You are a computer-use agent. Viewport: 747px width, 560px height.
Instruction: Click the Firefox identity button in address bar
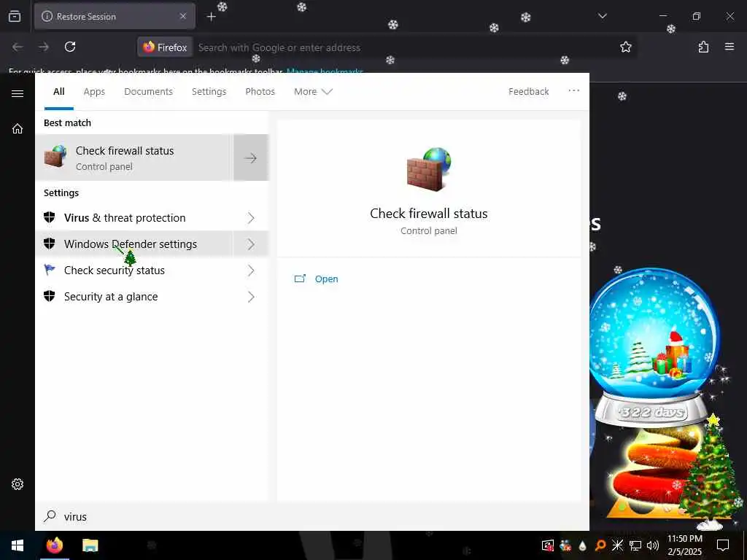pyautogui.click(x=165, y=47)
